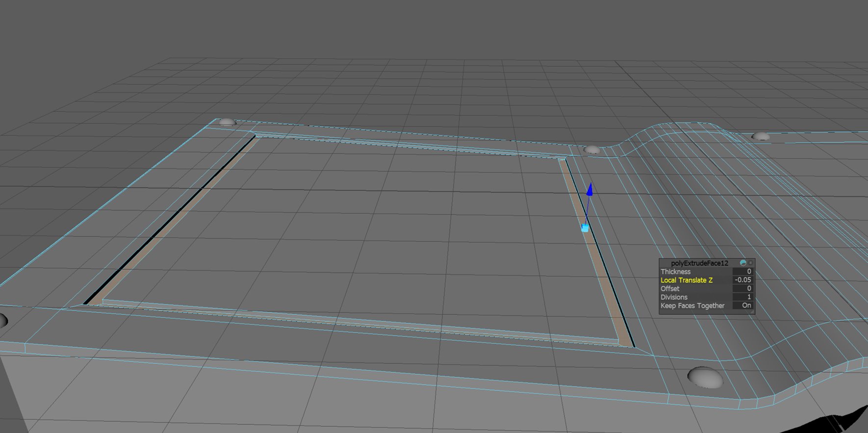Click the Thickness value field
Viewport: 868px width, 433px height.
[742, 272]
